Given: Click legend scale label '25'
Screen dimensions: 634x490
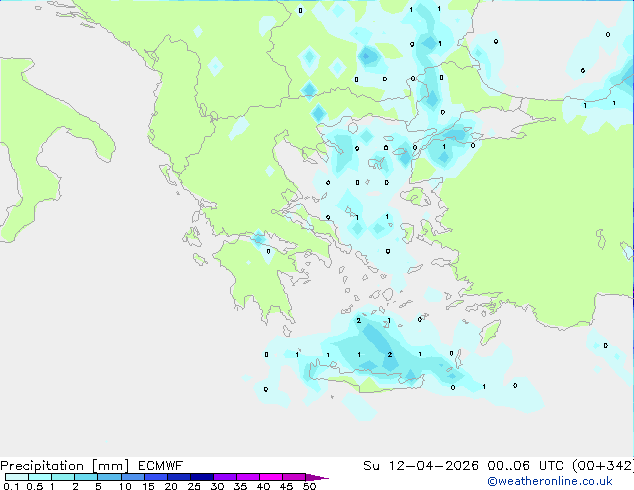Looking at the screenshot, I should click(x=194, y=486).
